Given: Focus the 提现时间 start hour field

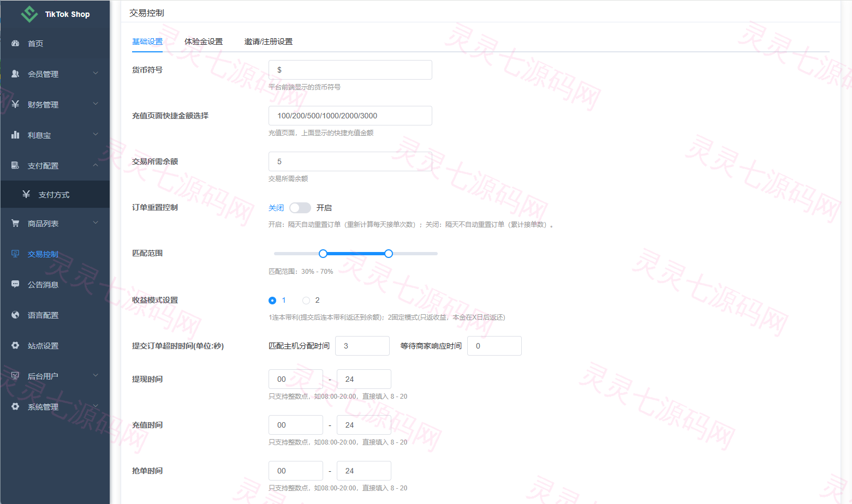Looking at the screenshot, I should point(296,379).
